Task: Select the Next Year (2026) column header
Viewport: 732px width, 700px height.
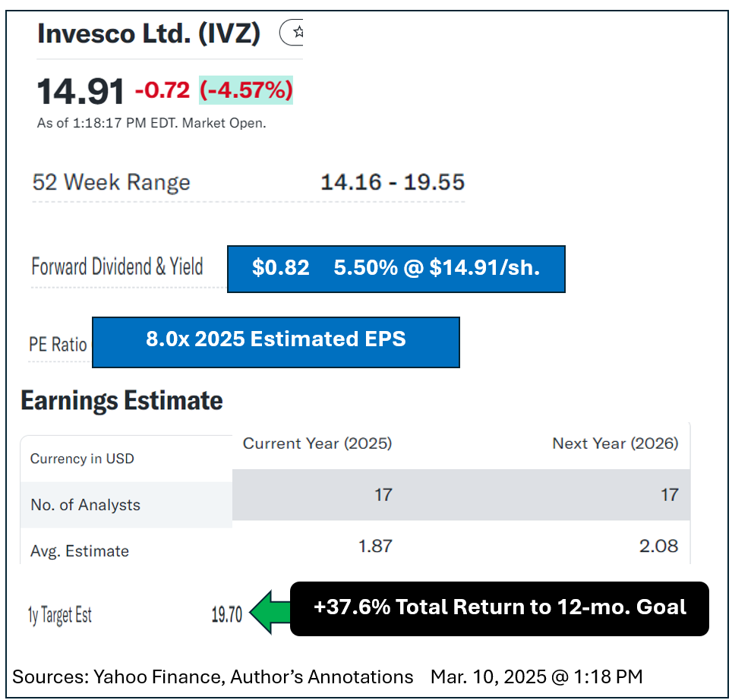Action: (615, 443)
